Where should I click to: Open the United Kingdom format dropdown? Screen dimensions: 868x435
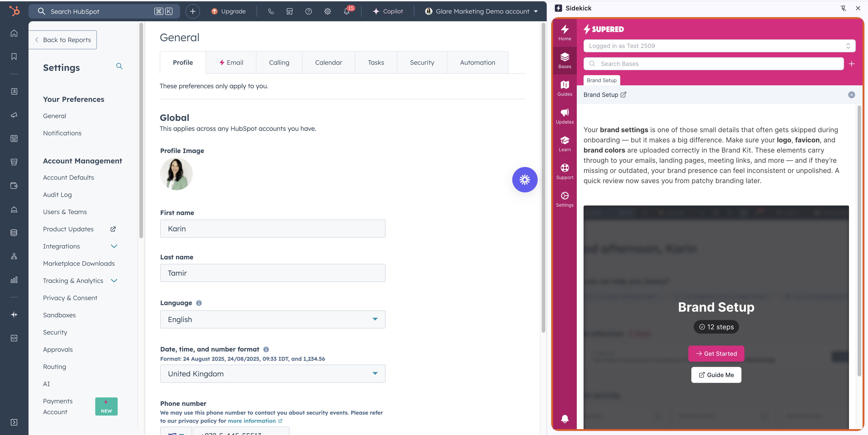[x=273, y=373]
